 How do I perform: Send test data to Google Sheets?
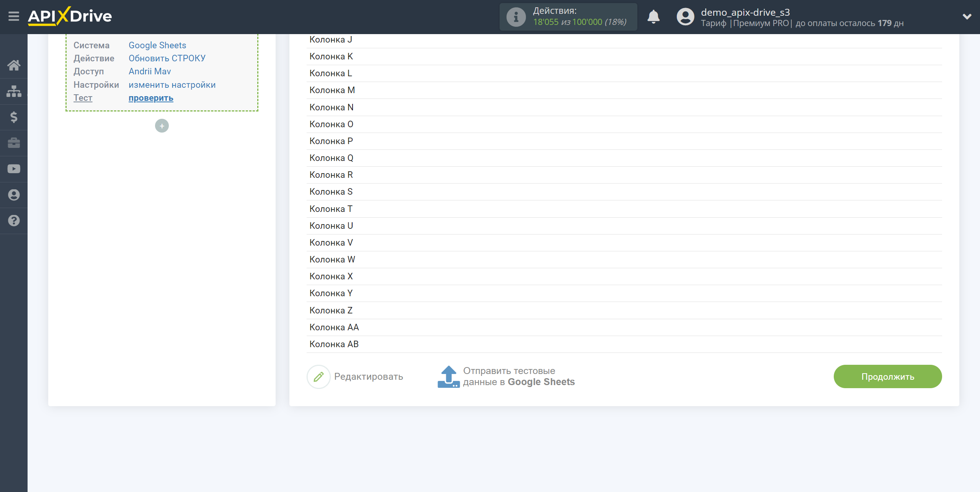point(519,377)
